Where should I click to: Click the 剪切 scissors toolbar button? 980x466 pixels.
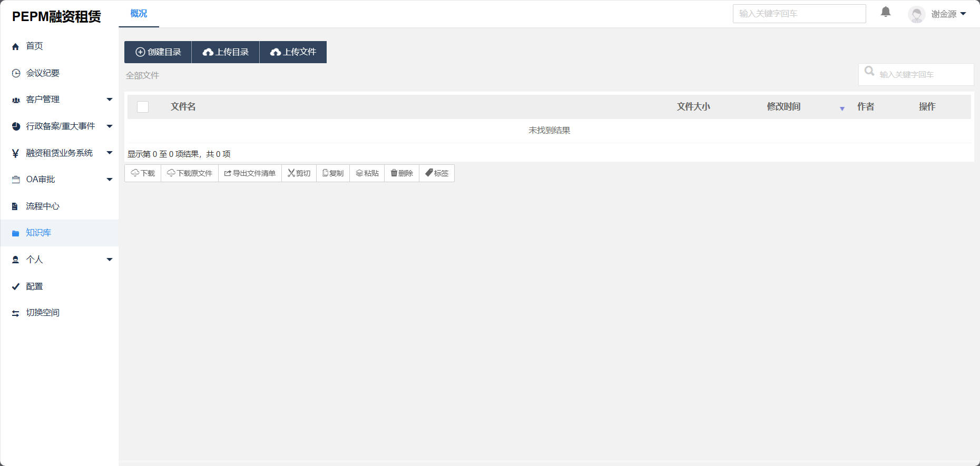point(299,173)
